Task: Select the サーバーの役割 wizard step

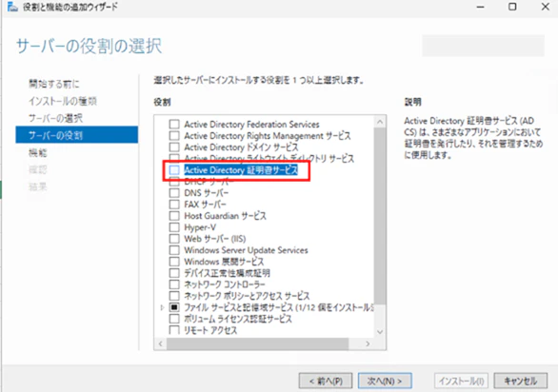Action: [77, 135]
